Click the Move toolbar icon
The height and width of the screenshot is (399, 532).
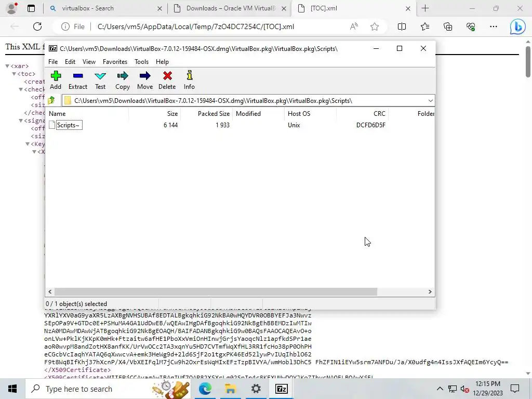pos(145,80)
